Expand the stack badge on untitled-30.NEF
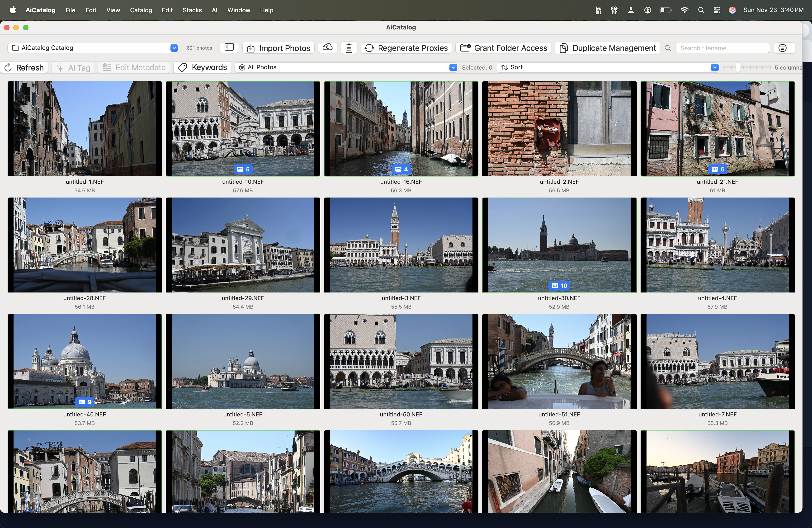Viewport: 812px width, 528px height. 559,286
